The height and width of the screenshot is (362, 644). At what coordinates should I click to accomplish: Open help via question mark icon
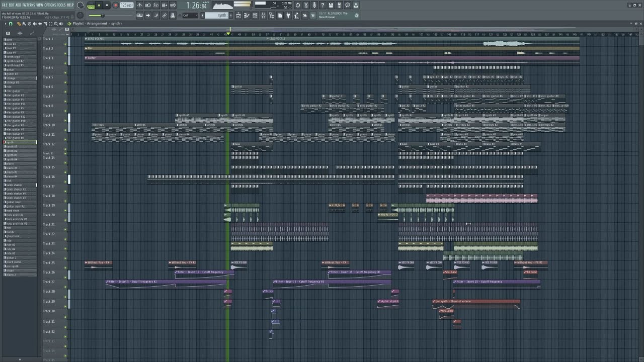click(323, 5)
